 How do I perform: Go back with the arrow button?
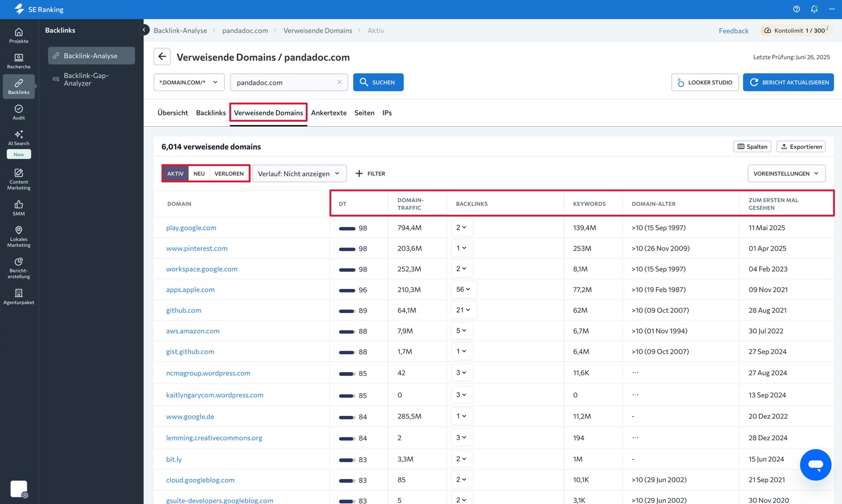(162, 56)
